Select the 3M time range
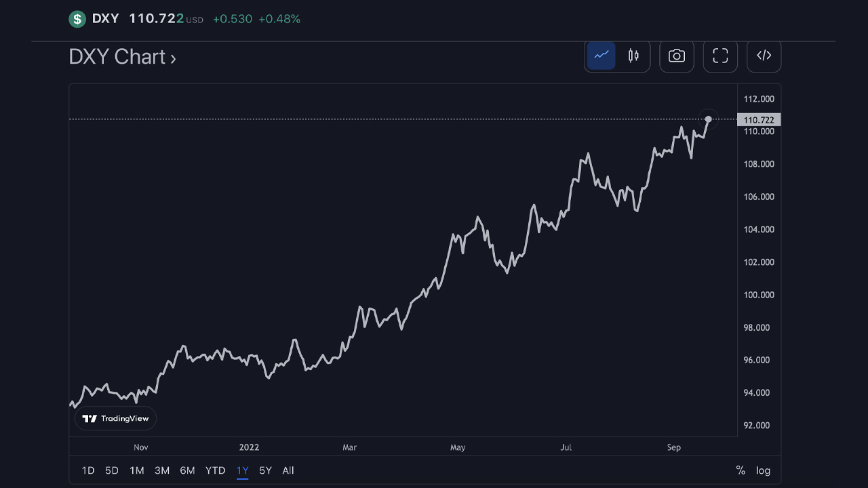The height and width of the screenshot is (488, 868). coord(162,470)
